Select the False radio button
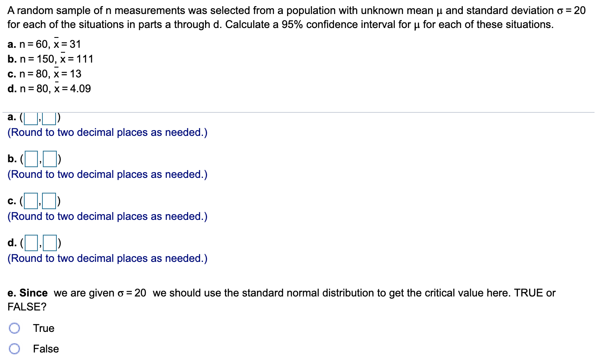 point(14,348)
